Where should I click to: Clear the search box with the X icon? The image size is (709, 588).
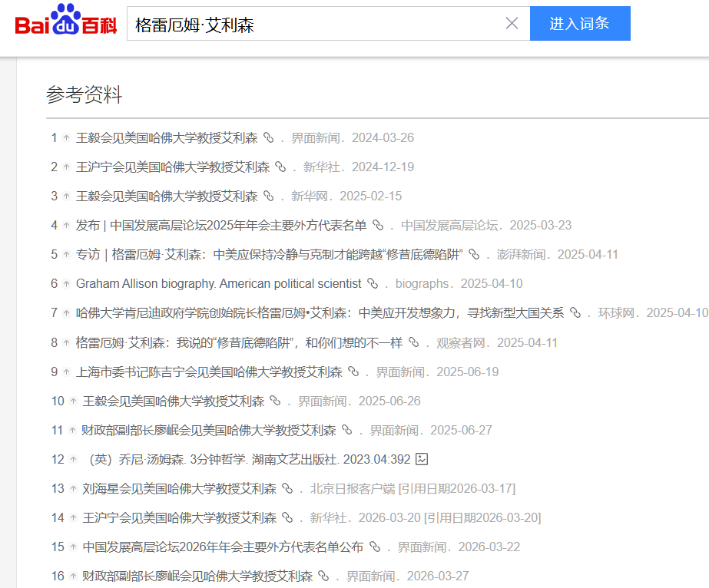pos(512,23)
